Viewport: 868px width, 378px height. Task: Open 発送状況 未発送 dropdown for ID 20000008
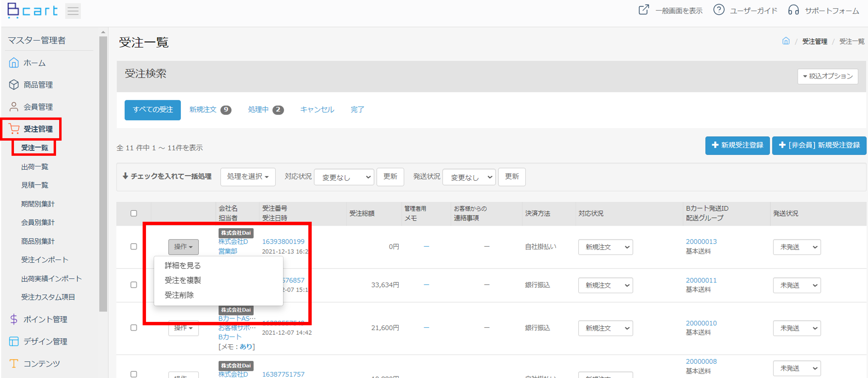[797, 368]
